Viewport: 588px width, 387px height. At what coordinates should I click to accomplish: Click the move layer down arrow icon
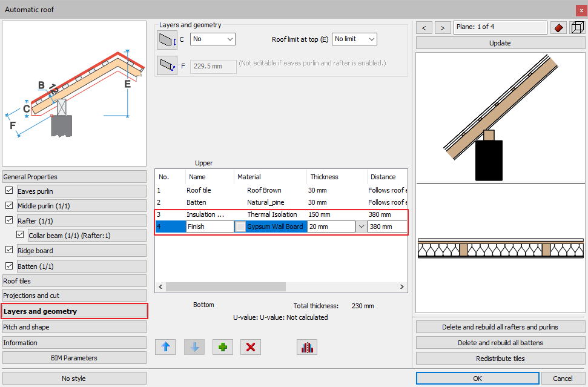click(x=194, y=347)
